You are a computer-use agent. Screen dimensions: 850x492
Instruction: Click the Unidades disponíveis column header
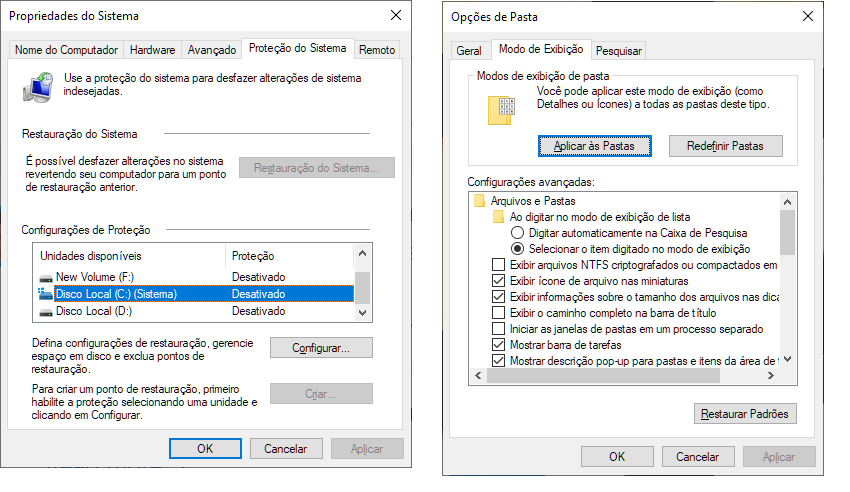[x=130, y=256]
